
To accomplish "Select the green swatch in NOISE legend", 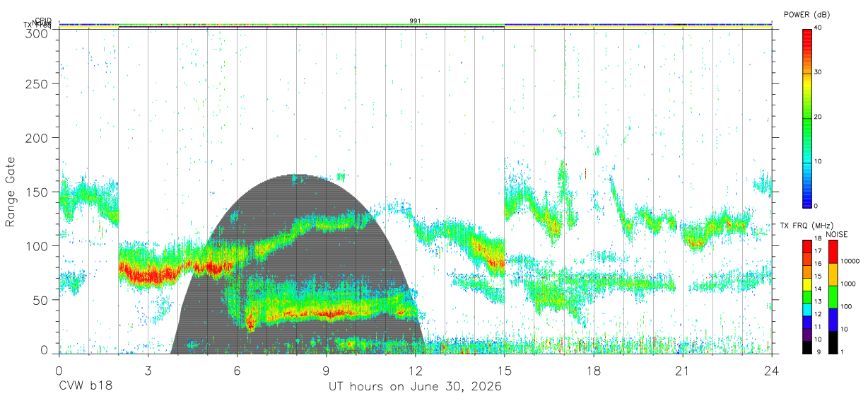I will pos(833,296).
